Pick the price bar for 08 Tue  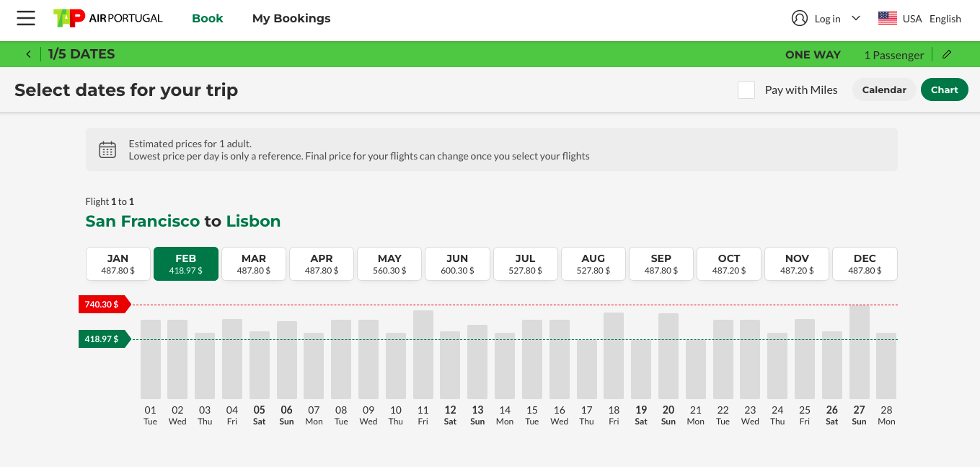click(x=341, y=359)
